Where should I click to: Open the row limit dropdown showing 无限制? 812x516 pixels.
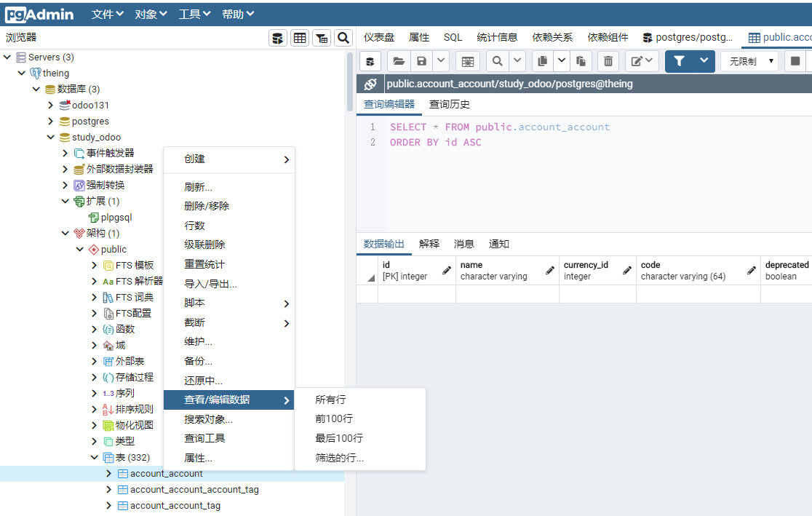[750, 61]
